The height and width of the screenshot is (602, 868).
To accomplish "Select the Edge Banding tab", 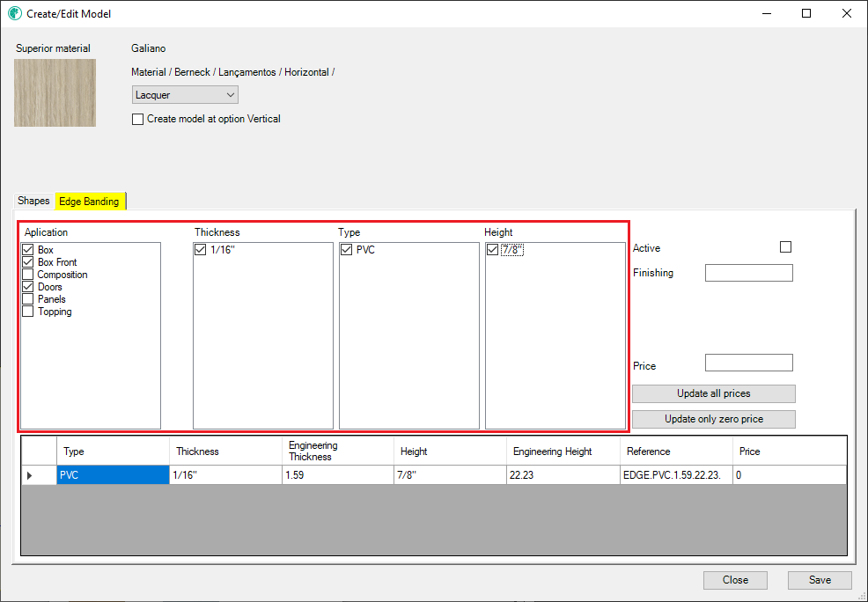I will (89, 202).
